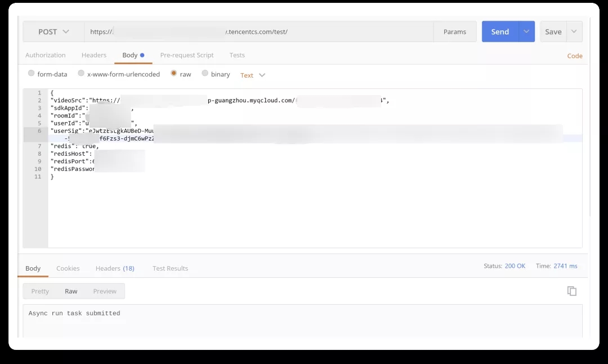Switch to the request Headers tab
The height and width of the screenshot is (364, 608).
click(94, 55)
